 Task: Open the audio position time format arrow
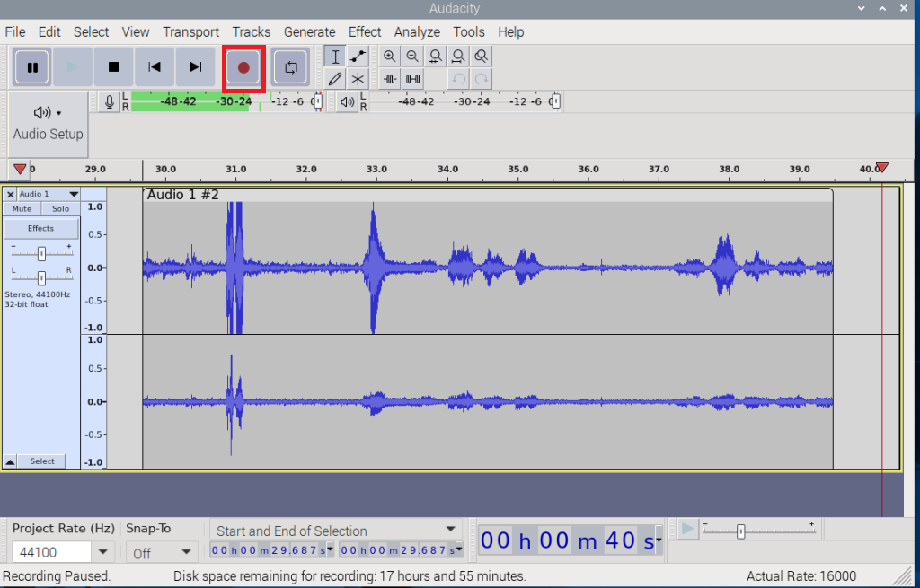(659, 540)
